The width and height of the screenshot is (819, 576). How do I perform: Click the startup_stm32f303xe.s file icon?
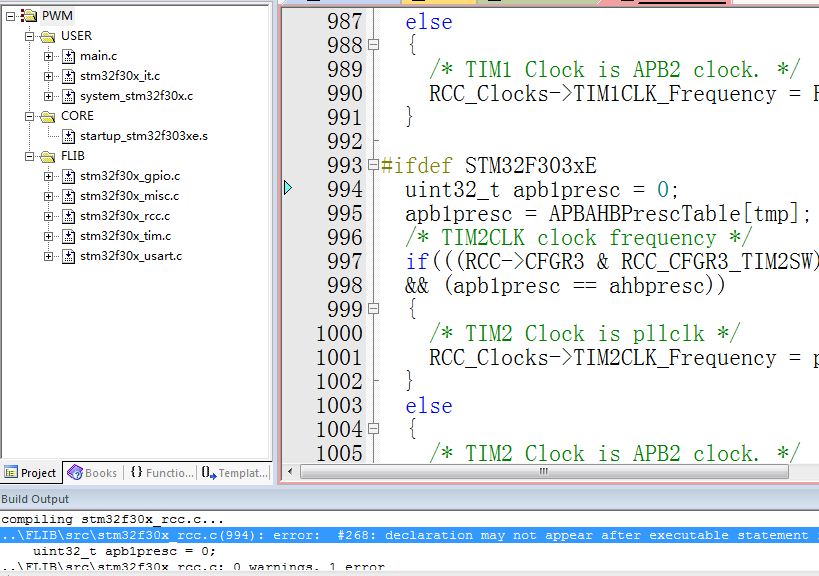[68, 136]
